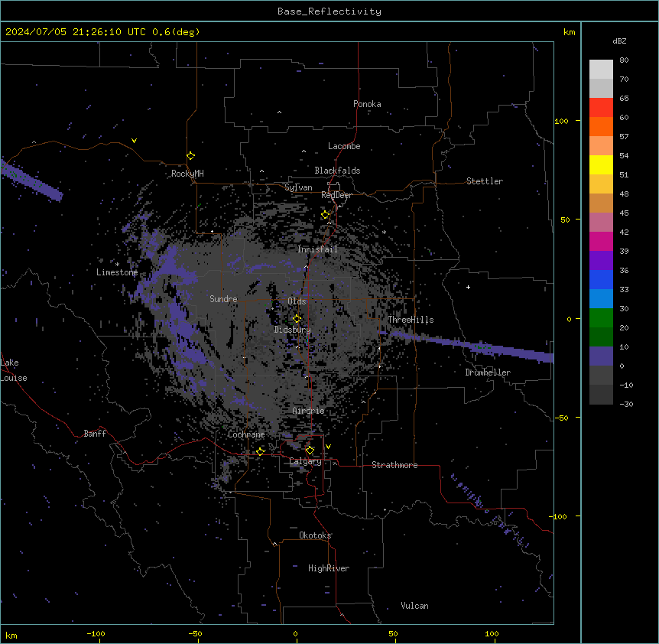Image resolution: width=659 pixels, height=644 pixels.
Task: Select the -50 tick on the right axis
Action: coord(561,418)
